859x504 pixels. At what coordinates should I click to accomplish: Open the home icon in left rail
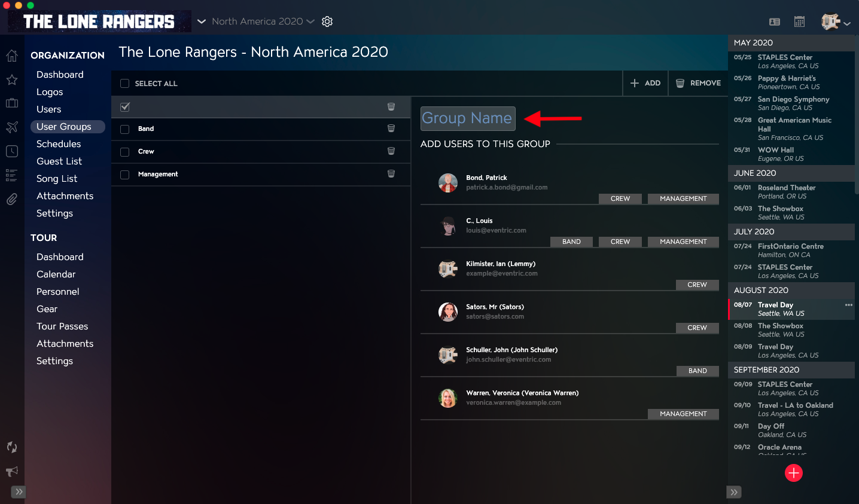coord(12,56)
